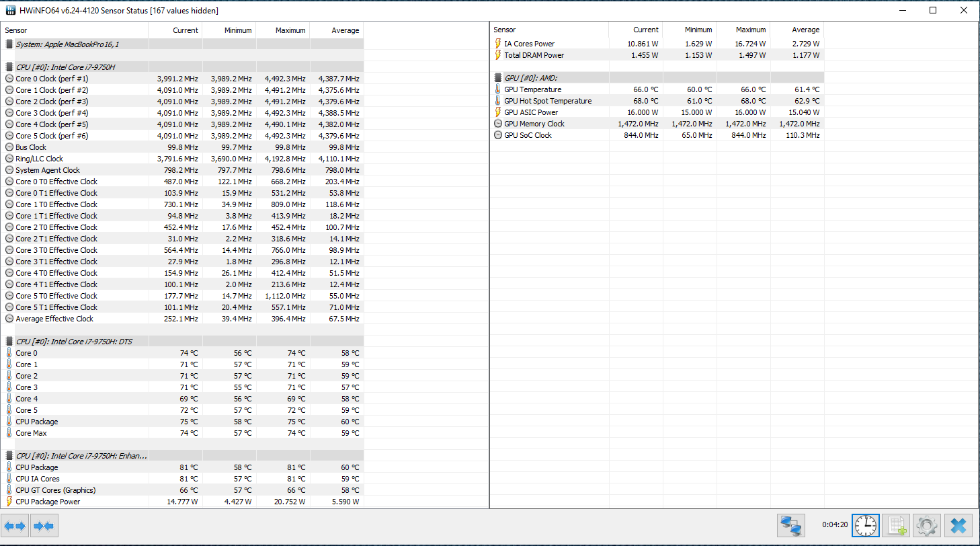Select the Core 4 temperature row showing 69 °C
980x546 pixels.
point(182,399)
